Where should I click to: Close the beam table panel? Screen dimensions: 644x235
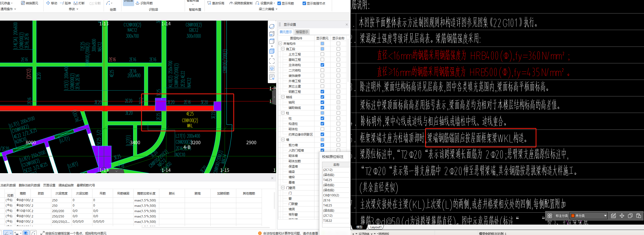272,178
